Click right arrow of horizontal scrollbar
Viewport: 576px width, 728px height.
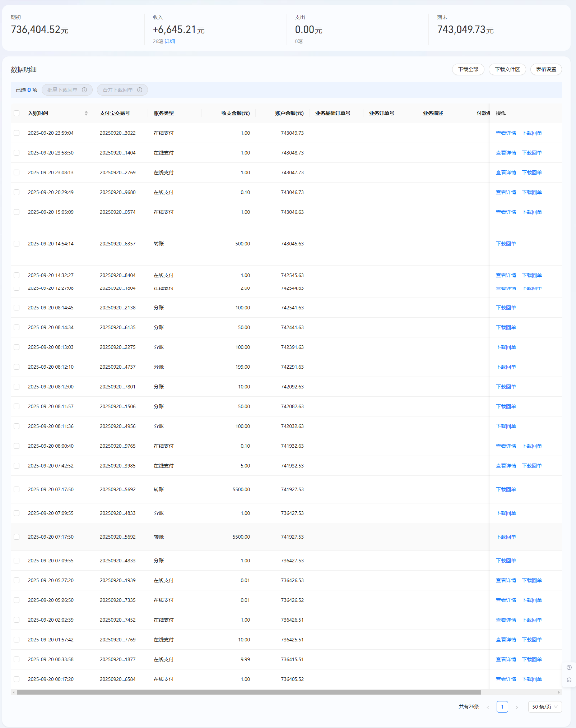(559, 692)
